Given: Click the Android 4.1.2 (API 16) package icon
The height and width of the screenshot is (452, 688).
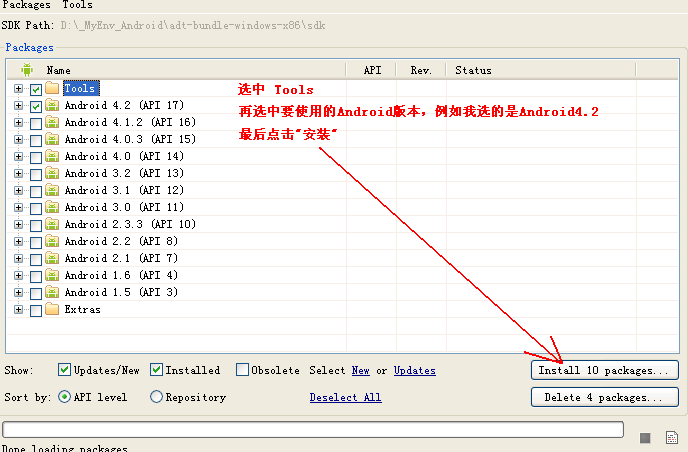Looking at the screenshot, I should pos(52,122).
